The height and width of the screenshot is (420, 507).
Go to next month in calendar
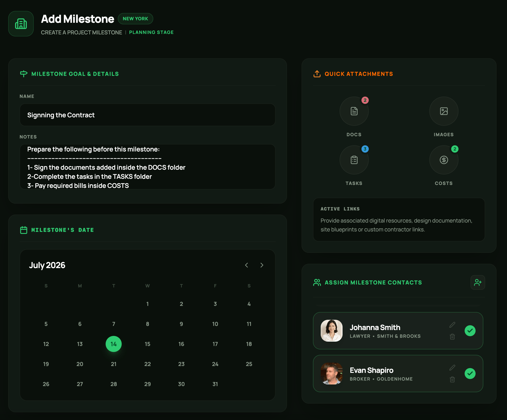pyautogui.click(x=262, y=265)
